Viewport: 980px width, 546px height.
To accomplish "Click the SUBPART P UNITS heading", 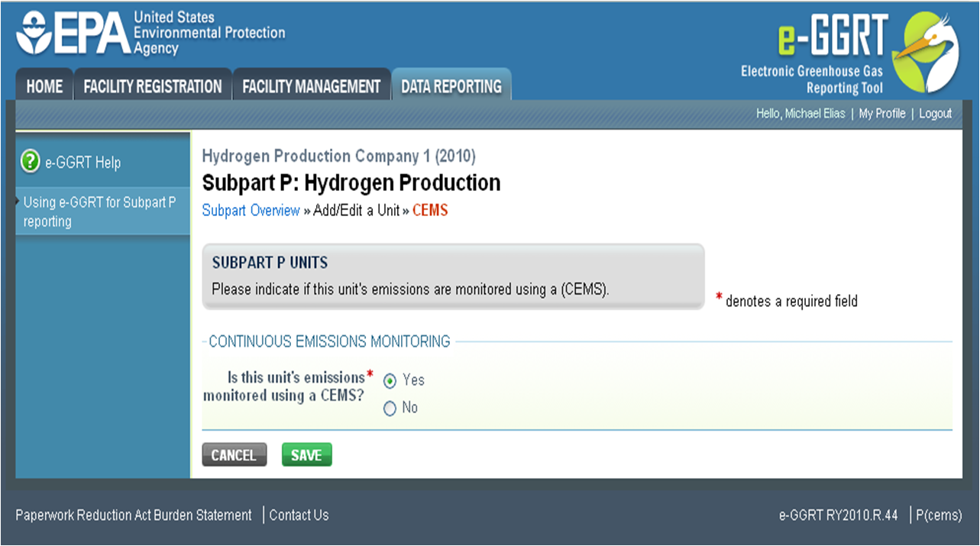I will coord(270,263).
